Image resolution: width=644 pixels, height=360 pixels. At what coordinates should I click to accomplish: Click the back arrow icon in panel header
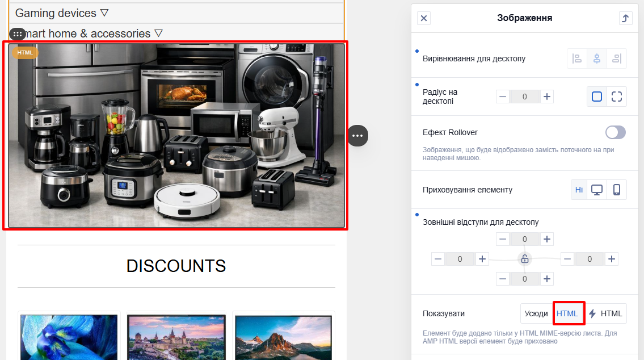click(625, 18)
